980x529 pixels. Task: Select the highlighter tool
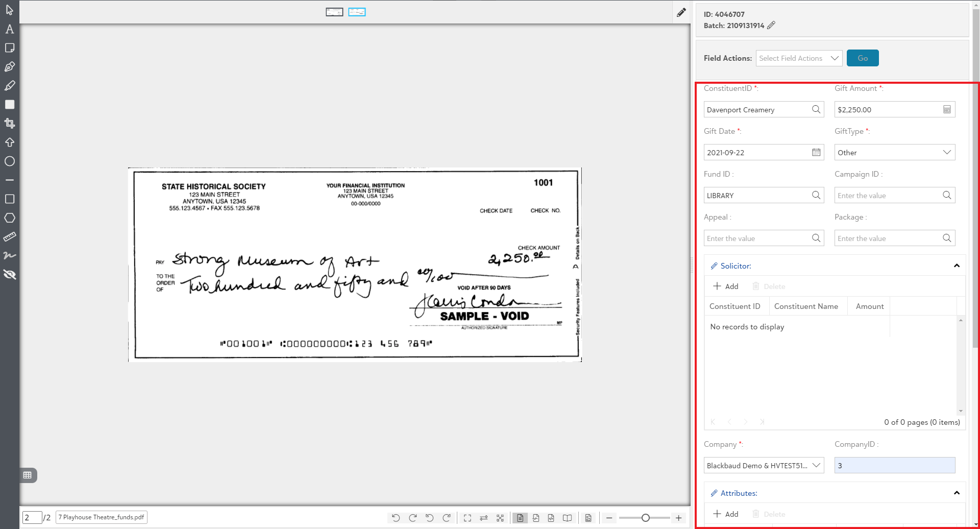9,86
